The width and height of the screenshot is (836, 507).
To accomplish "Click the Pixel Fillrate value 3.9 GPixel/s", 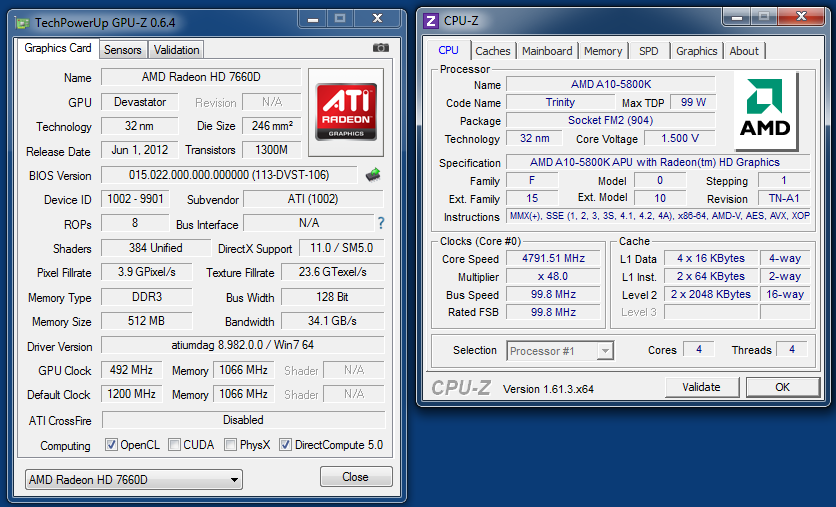I will coord(146,272).
